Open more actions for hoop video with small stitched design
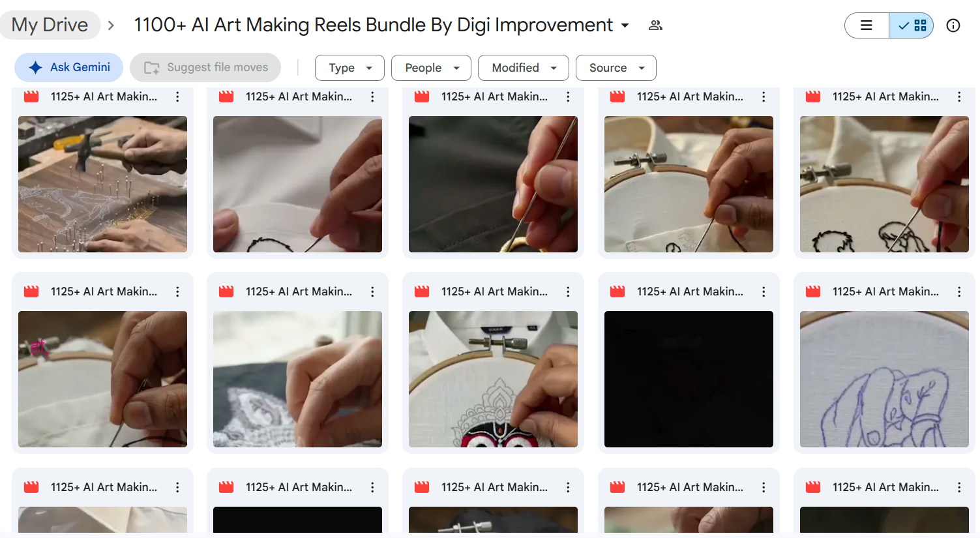 764,97
